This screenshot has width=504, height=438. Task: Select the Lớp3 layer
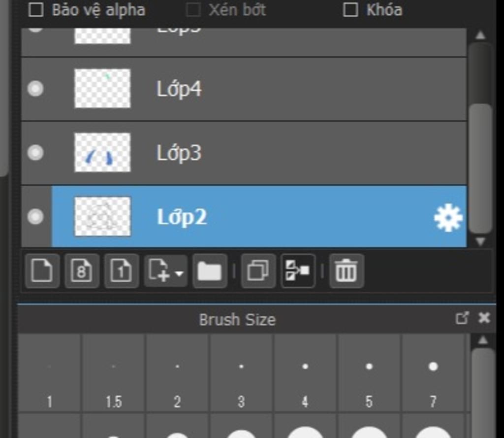pyautogui.click(x=244, y=153)
